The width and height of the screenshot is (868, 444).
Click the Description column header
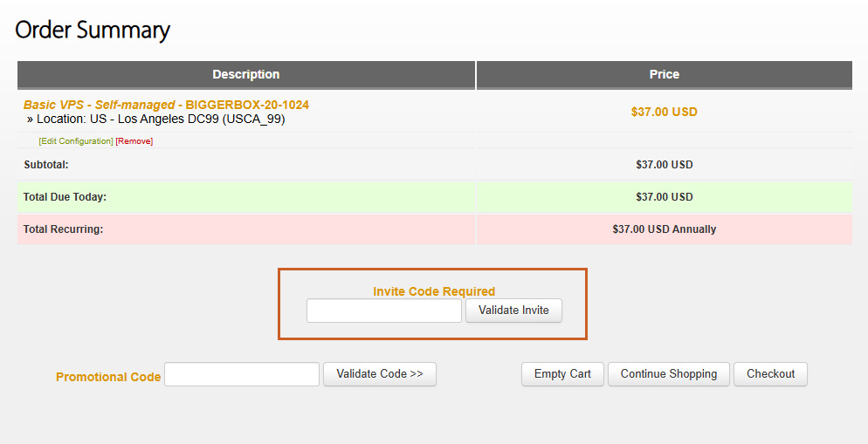[x=246, y=75]
